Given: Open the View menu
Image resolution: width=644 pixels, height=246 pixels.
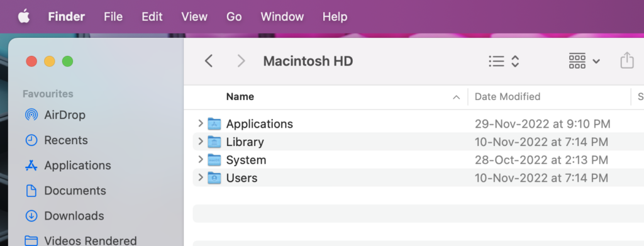Looking at the screenshot, I should coord(194,17).
